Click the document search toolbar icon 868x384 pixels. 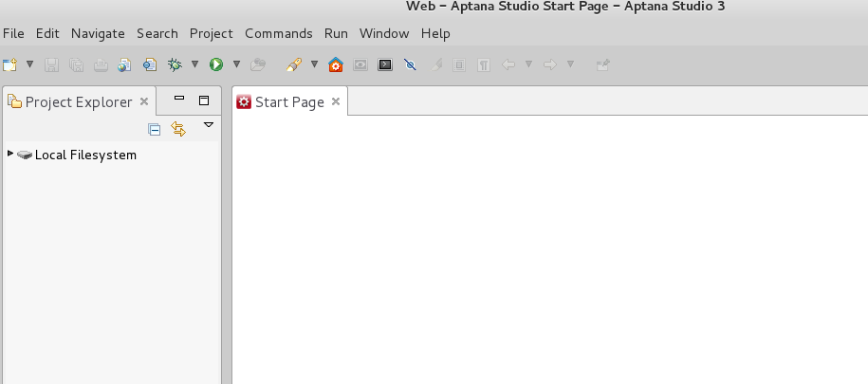[150, 64]
